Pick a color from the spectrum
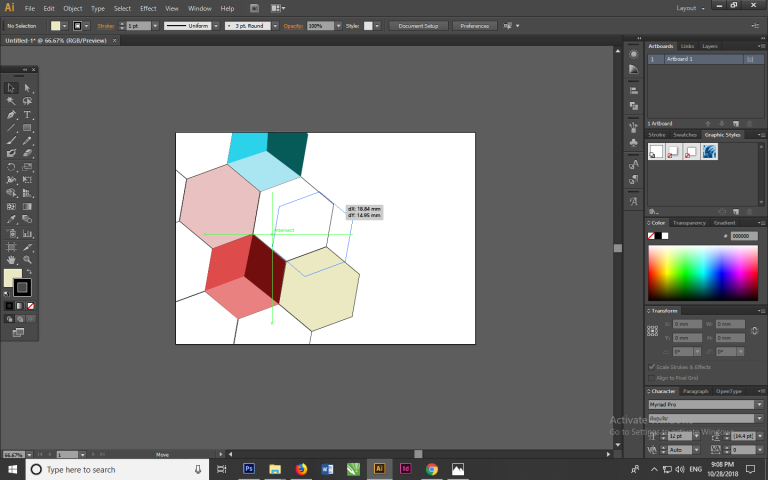The image size is (768, 480). click(702, 271)
